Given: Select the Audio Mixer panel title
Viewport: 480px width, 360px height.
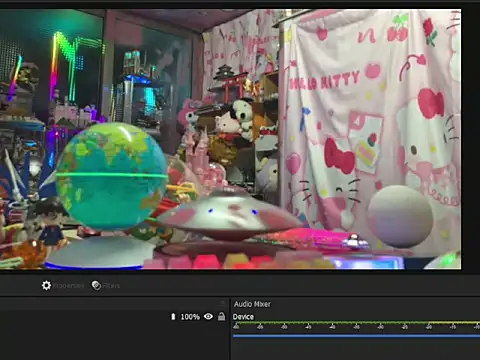Looking at the screenshot, I should [x=252, y=304].
